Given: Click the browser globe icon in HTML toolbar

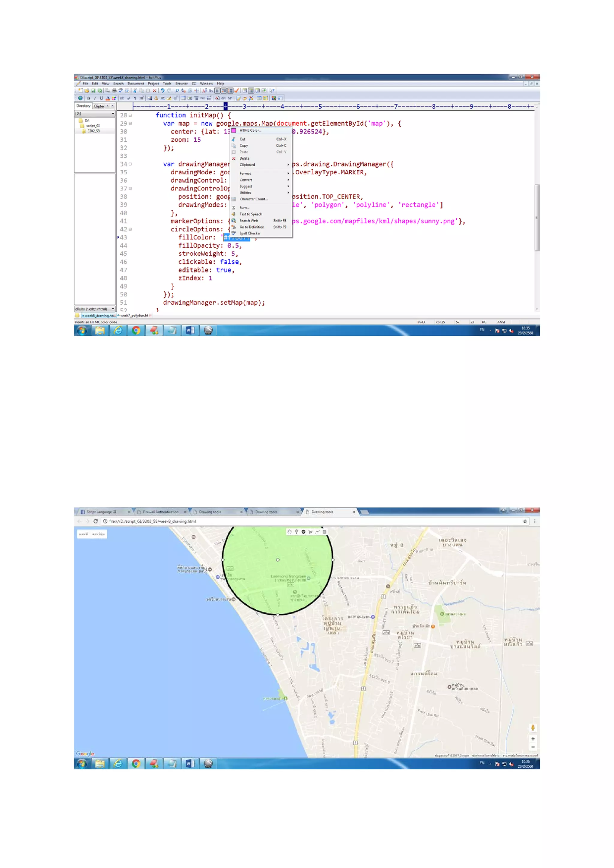Looking at the screenshot, I should click(80, 98).
